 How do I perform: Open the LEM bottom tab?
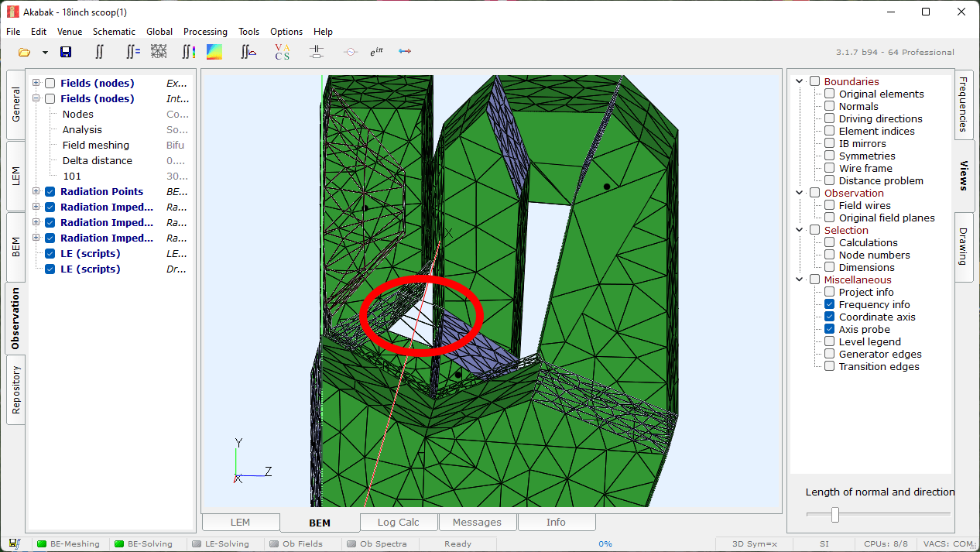[240, 523]
